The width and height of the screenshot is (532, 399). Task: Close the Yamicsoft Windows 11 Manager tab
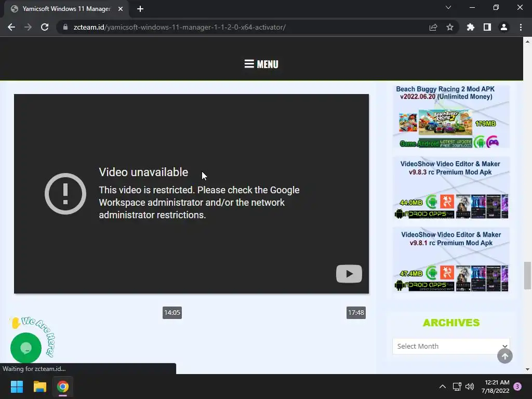pyautogui.click(x=121, y=9)
